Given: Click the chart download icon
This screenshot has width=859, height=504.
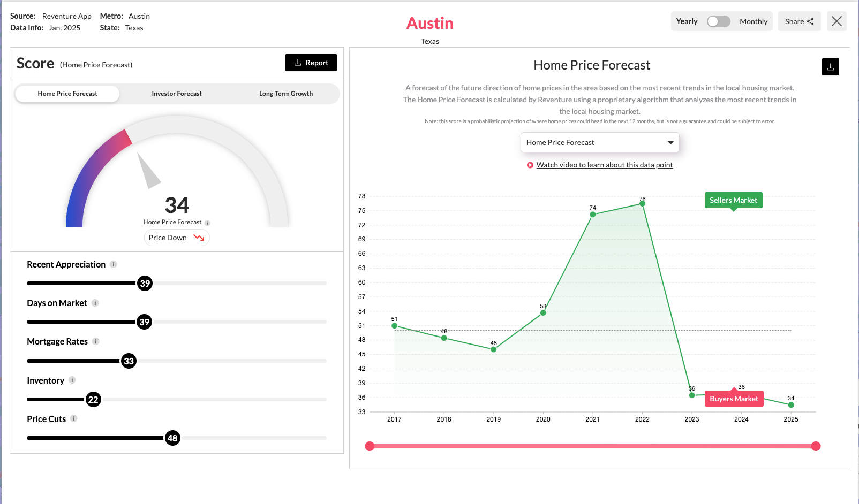Looking at the screenshot, I should click(830, 67).
